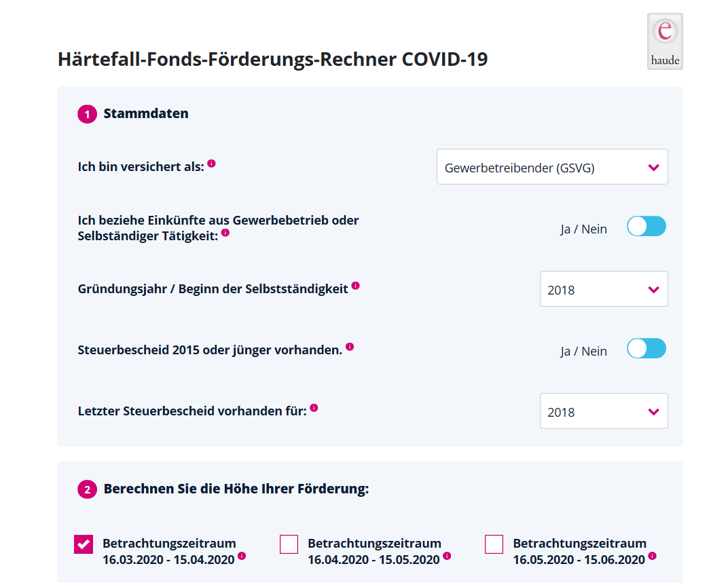Screen dimensions: 728x583
Task: Check the Betrachtungszeitraum 16.04.2020 - 15.05.2020 box
Action: point(289,544)
